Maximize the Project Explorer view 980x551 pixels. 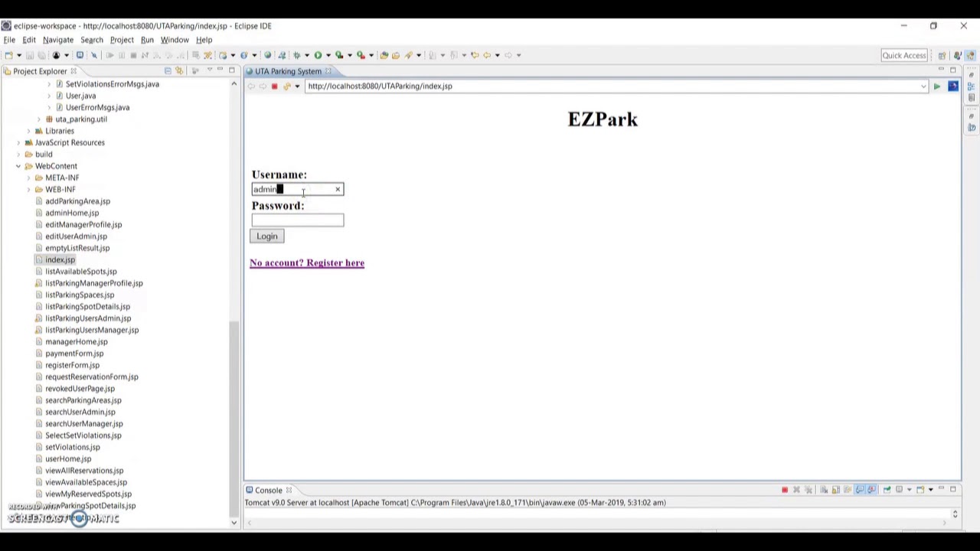click(x=231, y=70)
